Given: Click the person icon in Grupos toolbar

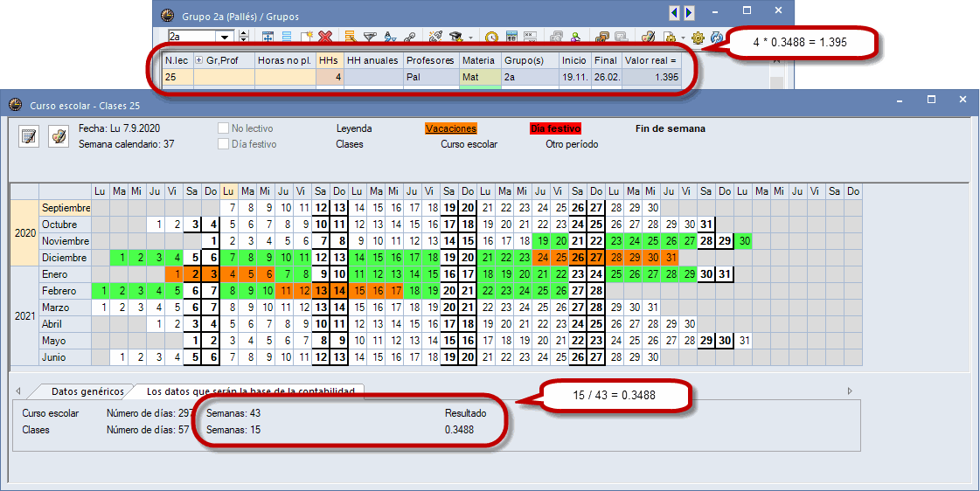Looking at the screenshot, I should click(x=575, y=37).
